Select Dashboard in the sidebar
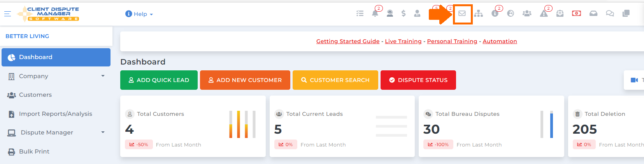Screen dimensions: 644x164 pos(56,57)
